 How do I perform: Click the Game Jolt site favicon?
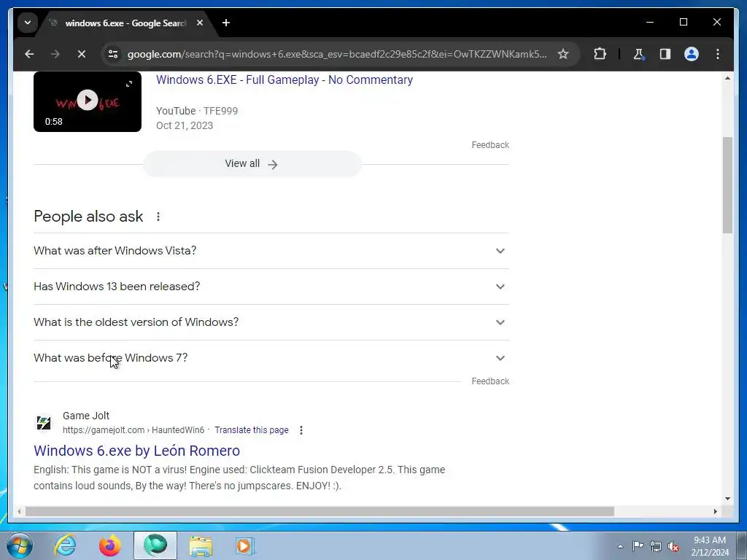44,422
